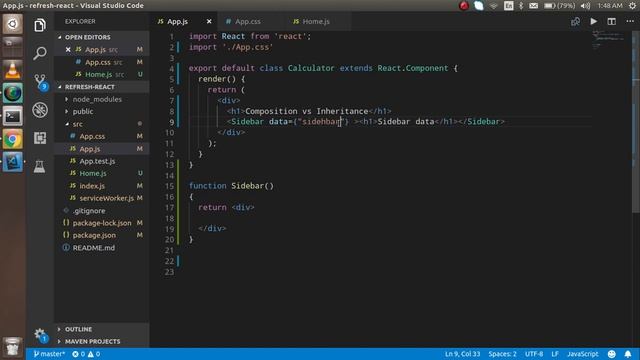Change language mode JavaScript
Screen dimensions: 640x360
coord(582,354)
